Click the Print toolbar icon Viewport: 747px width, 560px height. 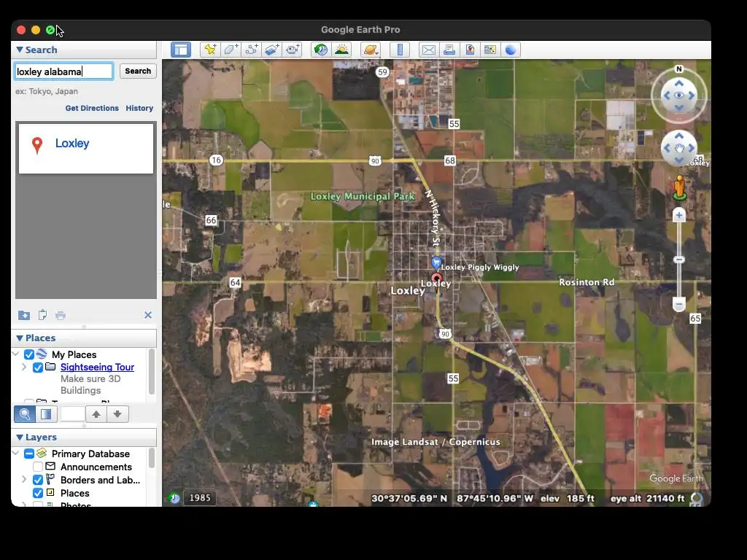point(449,50)
